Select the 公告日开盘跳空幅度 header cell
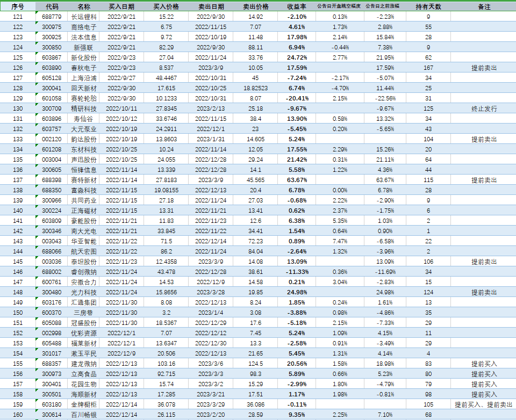The image size is (516, 420). point(339,6)
